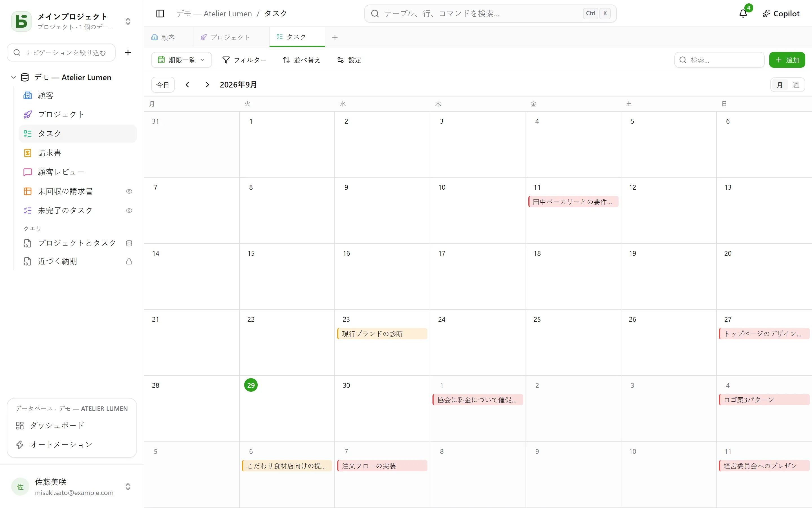The width and height of the screenshot is (812, 508).
Task: Click the 今日 button
Action: click(163, 85)
